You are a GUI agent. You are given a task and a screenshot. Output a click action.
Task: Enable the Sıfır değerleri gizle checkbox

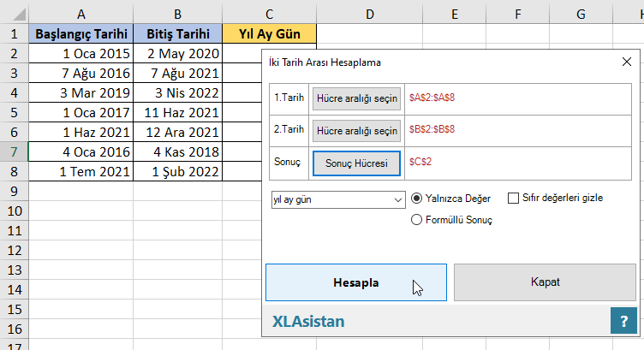click(x=513, y=199)
